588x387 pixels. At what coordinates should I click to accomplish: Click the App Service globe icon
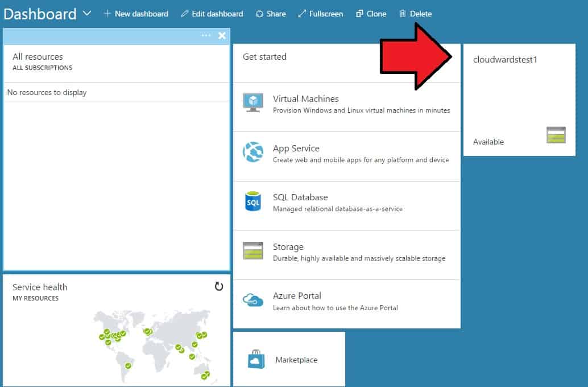(252, 152)
